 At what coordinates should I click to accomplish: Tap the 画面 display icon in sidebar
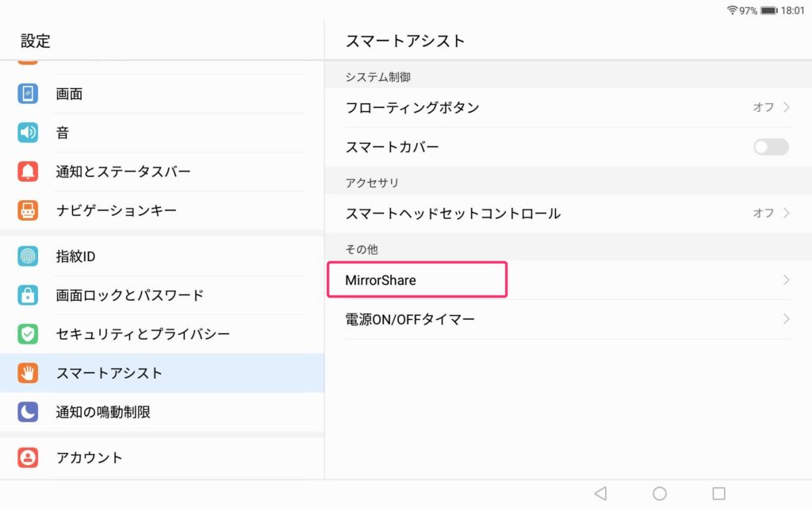click(28, 94)
